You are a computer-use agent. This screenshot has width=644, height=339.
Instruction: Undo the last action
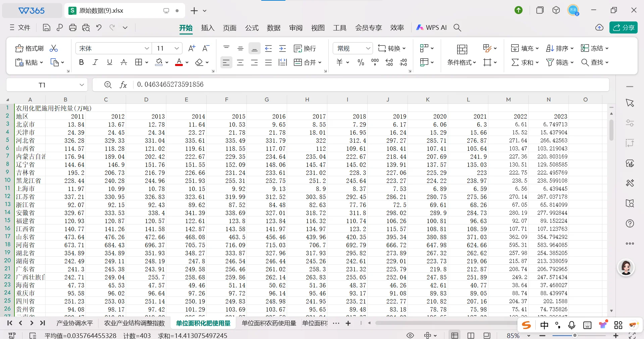coord(99,28)
